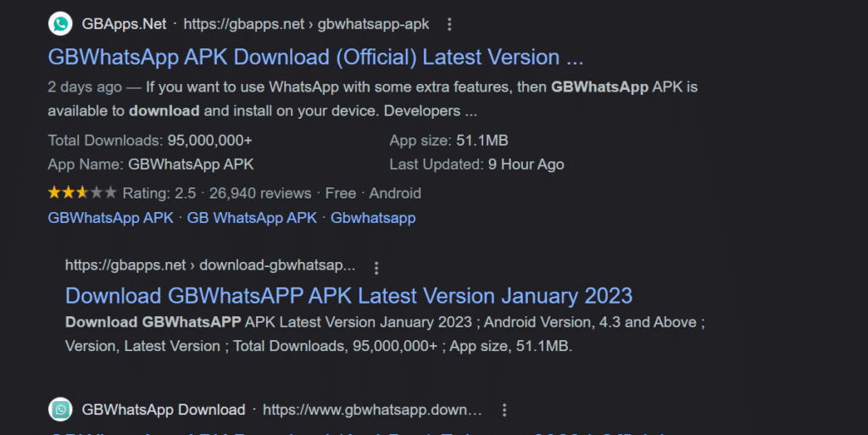Follow the GB WhatsApp APK sitelink
868x435 pixels.
pyautogui.click(x=252, y=218)
